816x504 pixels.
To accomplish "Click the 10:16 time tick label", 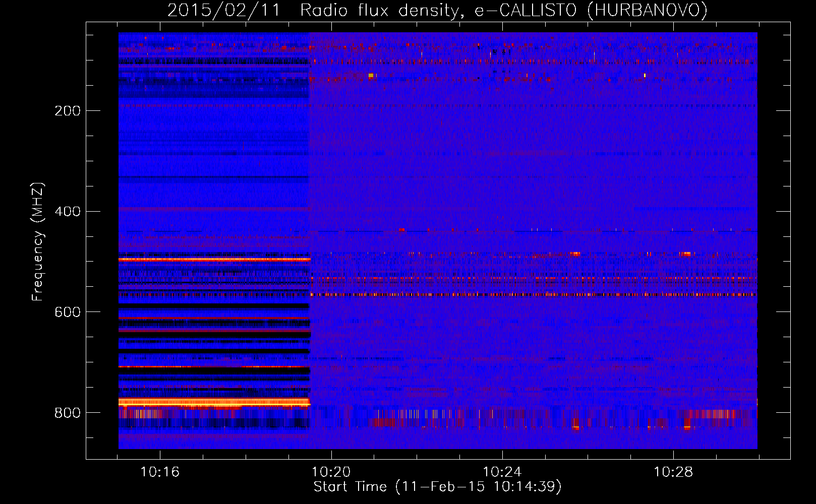I will pyautogui.click(x=160, y=472).
